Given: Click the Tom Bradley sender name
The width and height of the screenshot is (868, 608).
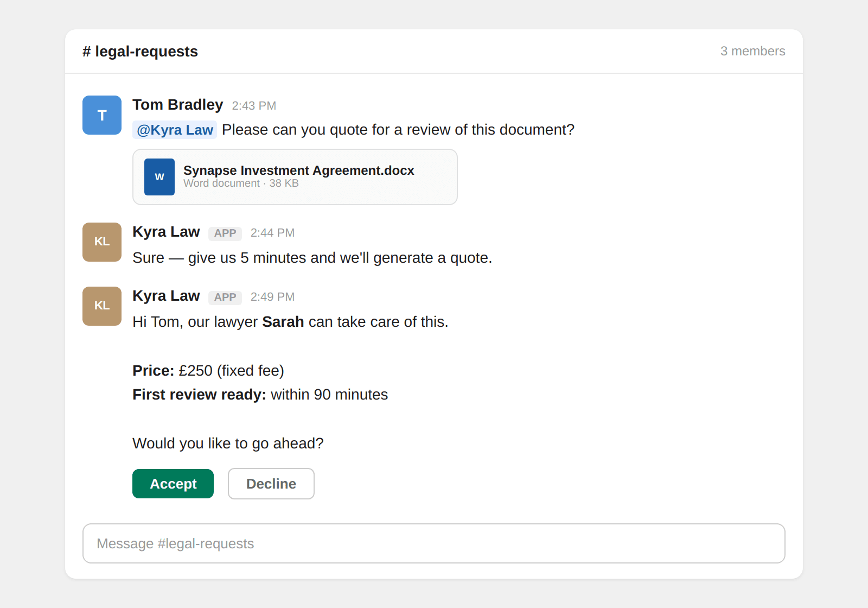Looking at the screenshot, I should click(x=177, y=105).
